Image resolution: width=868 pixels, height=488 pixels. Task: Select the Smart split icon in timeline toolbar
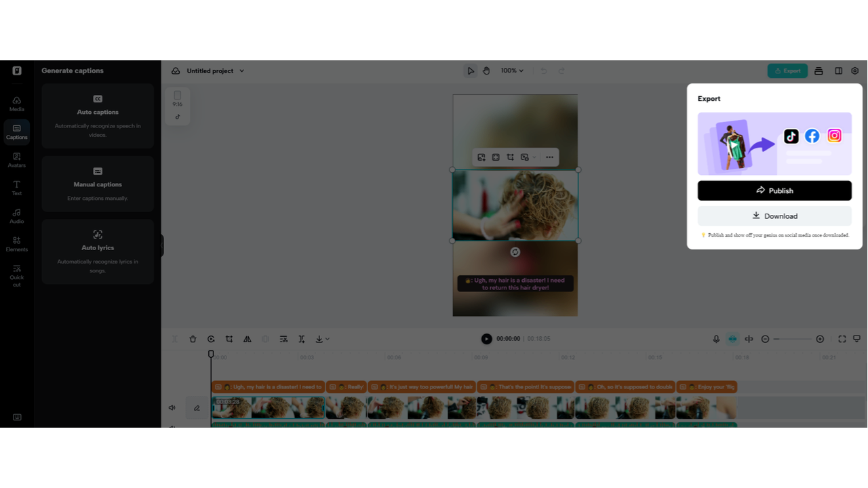point(283,339)
